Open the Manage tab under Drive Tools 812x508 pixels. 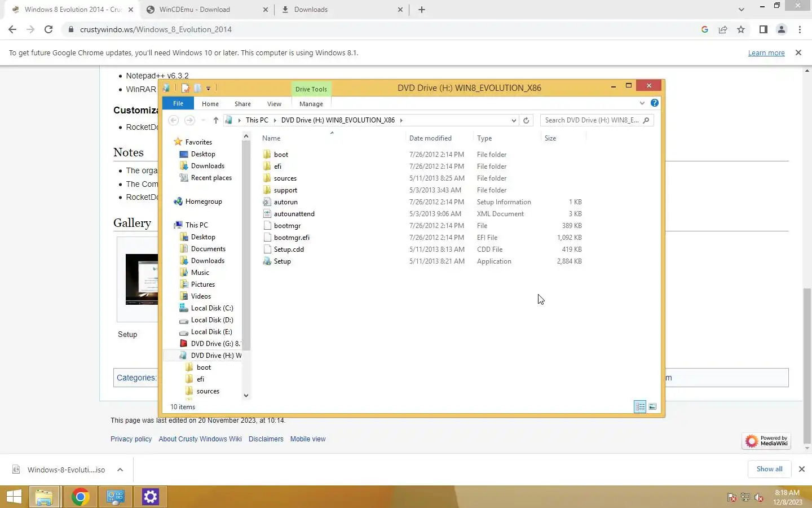[x=311, y=104]
